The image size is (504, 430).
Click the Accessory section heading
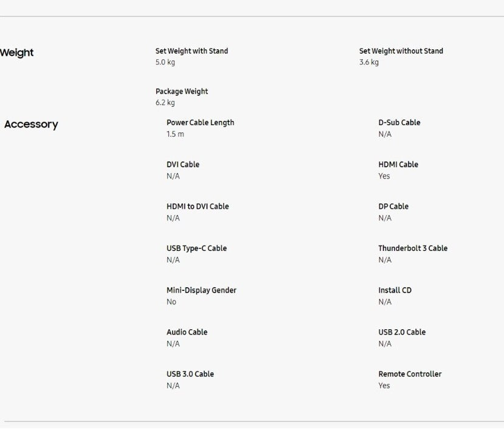point(31,125)
